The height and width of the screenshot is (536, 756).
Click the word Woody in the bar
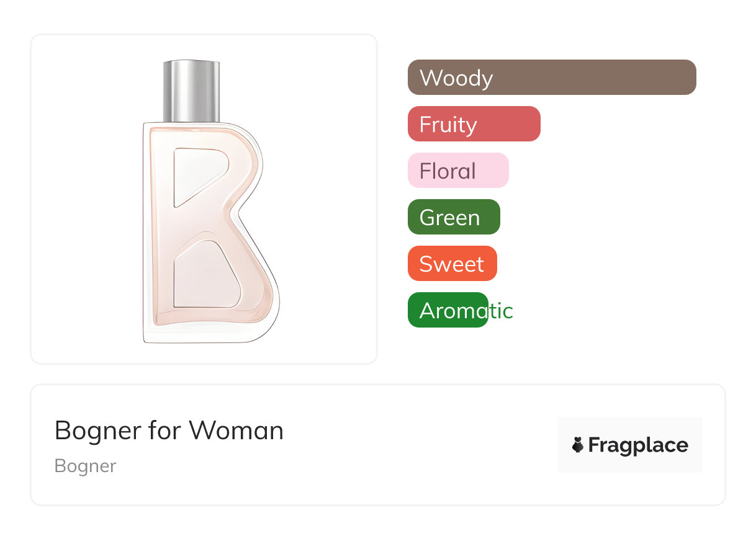pyautogui.click(x=456, y=78)
